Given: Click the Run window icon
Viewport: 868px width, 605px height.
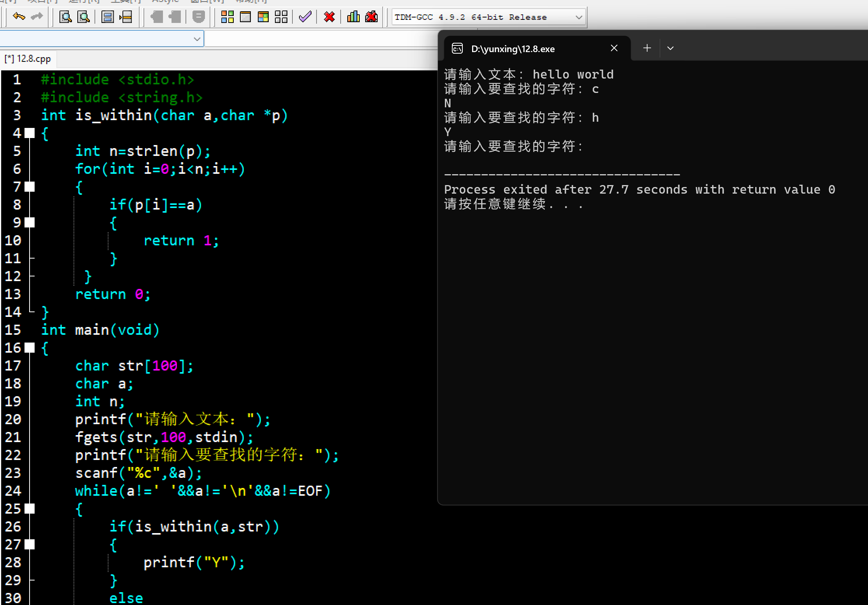Looking at the screenshot, I should click(x=245, y=17).
